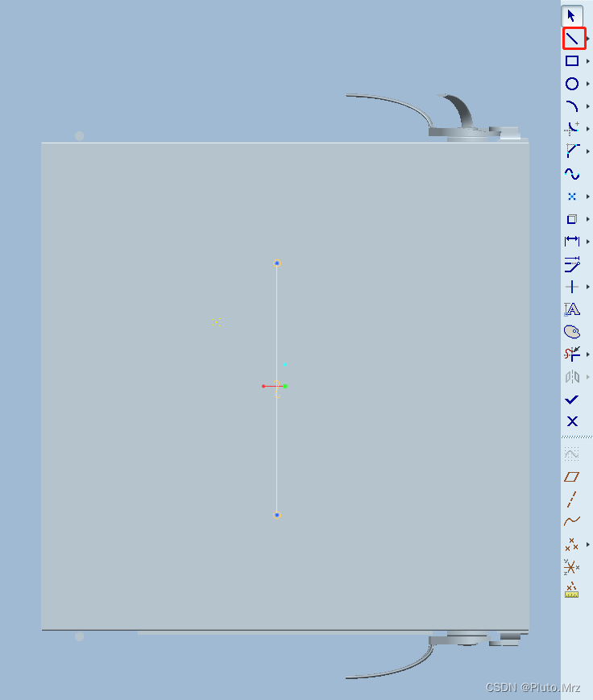This screenshot has height=700, width=593.
Task: Choose the Use Edge tool
Action: click(572, 219)
